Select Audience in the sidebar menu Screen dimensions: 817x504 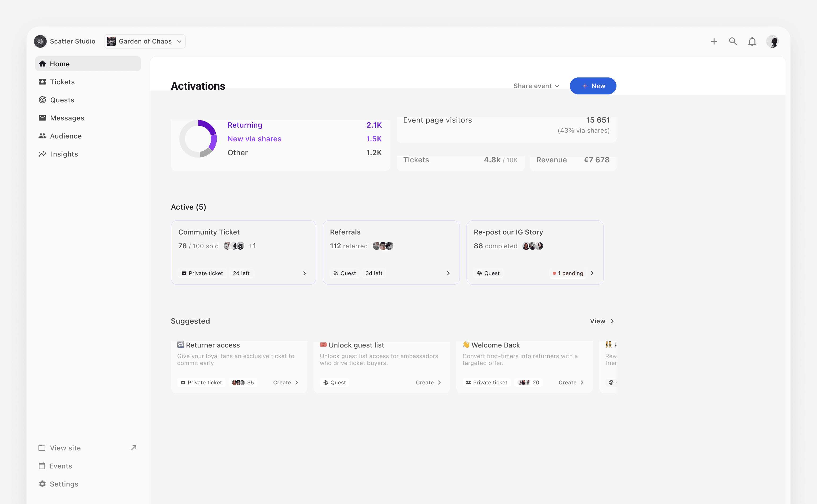(x=66, y=136)
